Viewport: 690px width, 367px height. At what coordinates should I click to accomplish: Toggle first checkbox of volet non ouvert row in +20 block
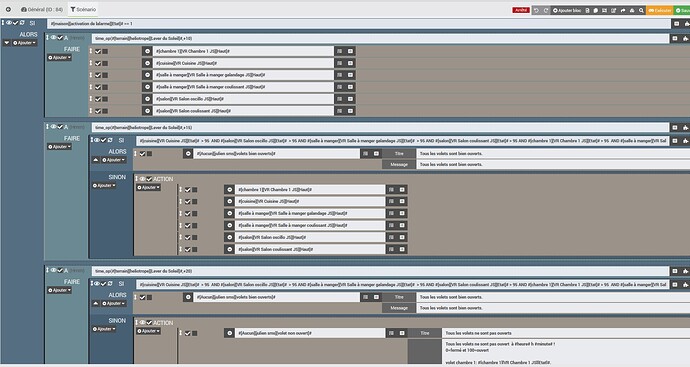(187, 334)
